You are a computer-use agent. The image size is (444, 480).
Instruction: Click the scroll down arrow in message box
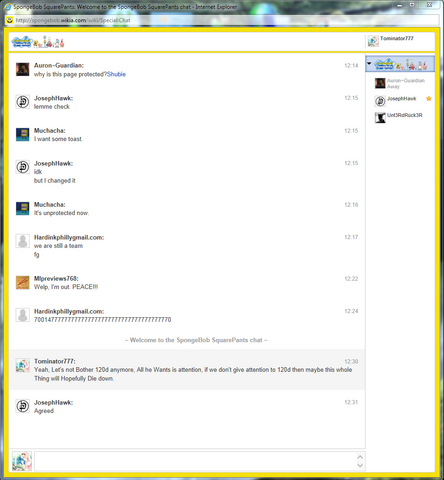pos(360,465)
